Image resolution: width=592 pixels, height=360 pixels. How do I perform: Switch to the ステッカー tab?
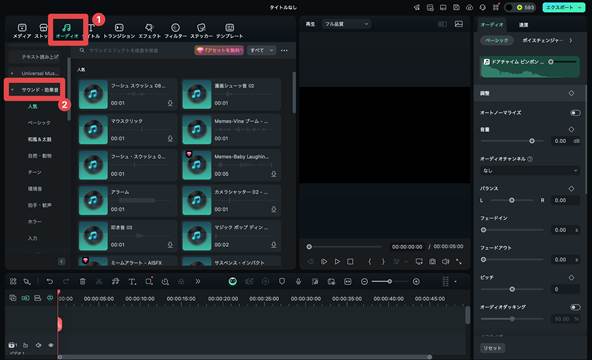tap(201, 31)
